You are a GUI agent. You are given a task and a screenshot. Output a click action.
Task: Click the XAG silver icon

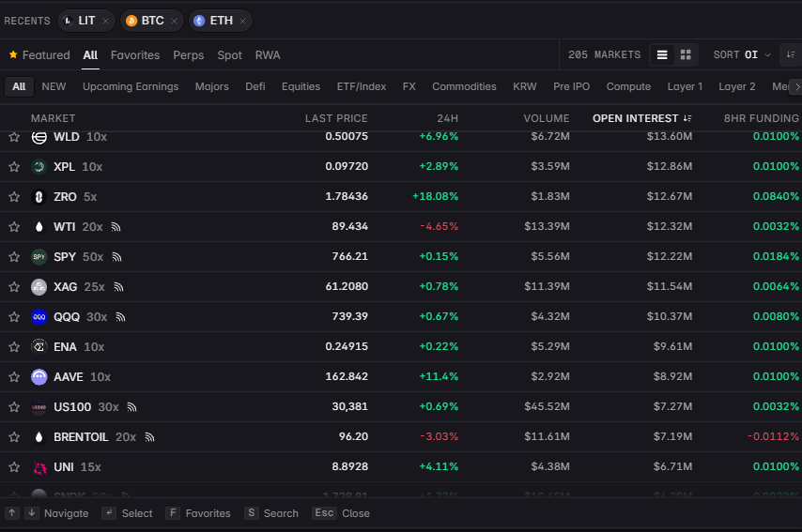coord(39,287)
